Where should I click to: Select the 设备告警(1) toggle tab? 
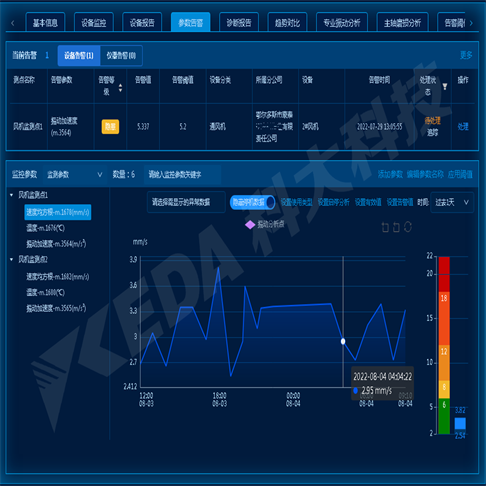79,56
